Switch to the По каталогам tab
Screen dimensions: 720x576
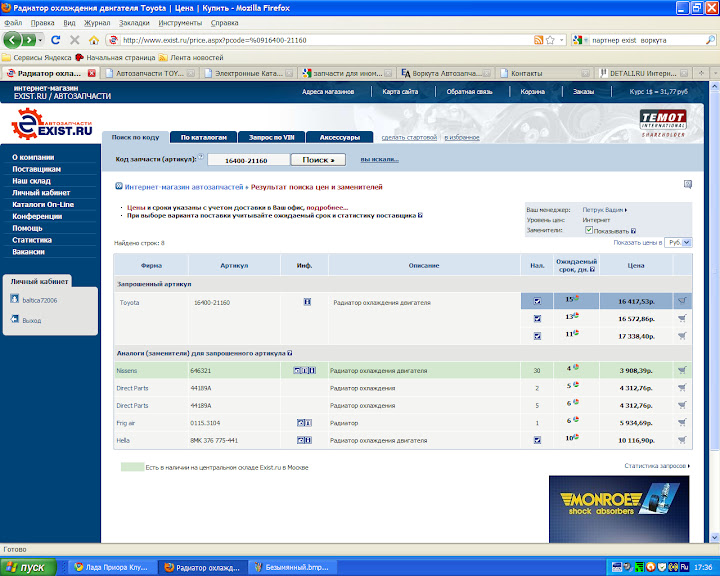pyautogui.click(x=203, y=137)
